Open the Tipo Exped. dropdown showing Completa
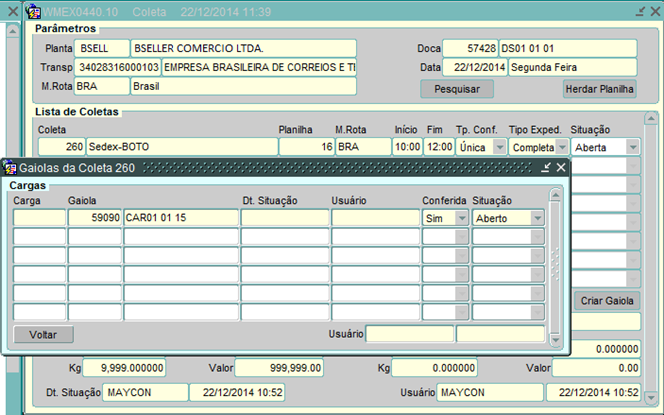Viewport: 664px width, 415px height. tap(562, 147)
